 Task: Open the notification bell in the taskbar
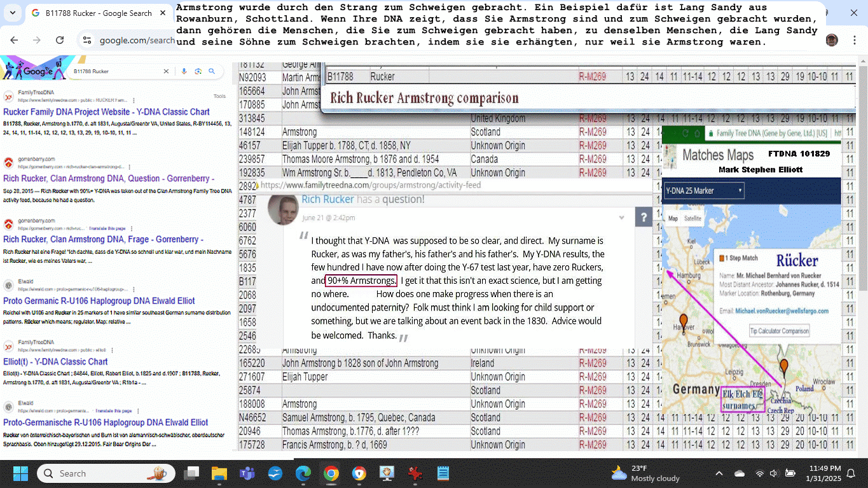(851, 473)
